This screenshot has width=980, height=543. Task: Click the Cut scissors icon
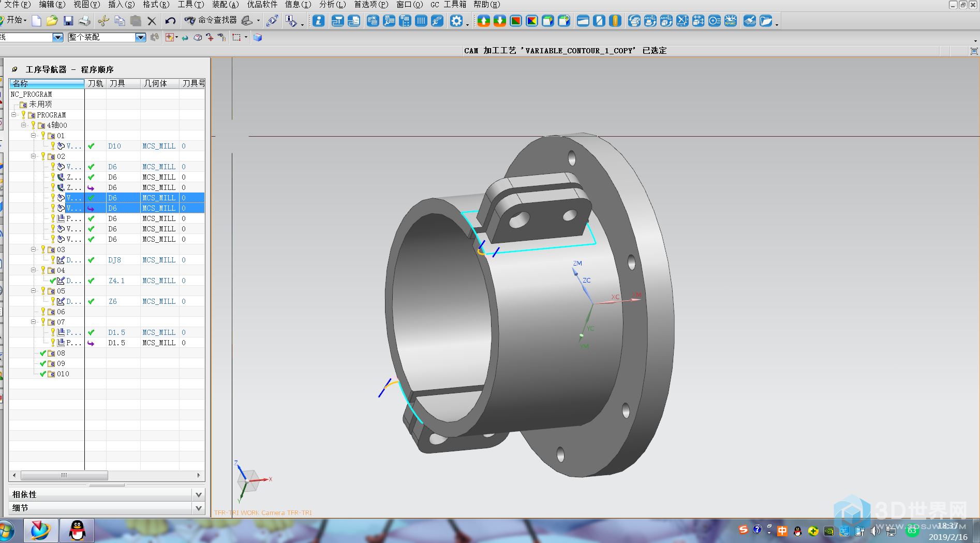103,21
